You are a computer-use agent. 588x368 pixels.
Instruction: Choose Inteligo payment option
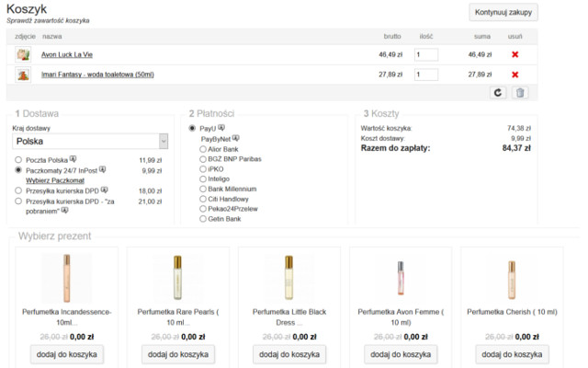[x=203, y=179]
